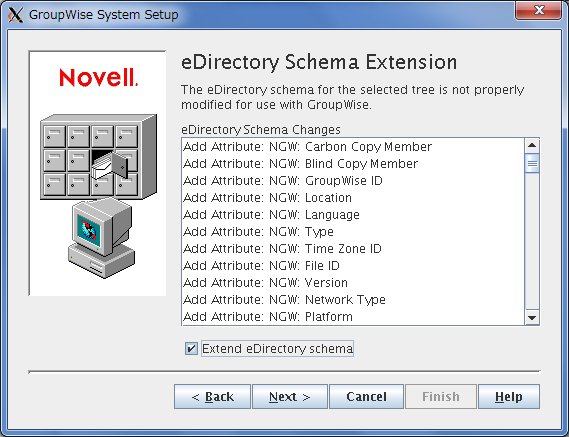Select 'Add Attribute: NGW: Platform' row
The image size is (569, 437).
tap(353, 317)
